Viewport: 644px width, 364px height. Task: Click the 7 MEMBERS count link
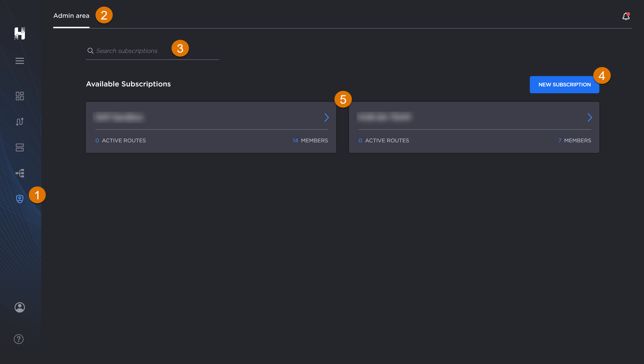pos(574,140)
